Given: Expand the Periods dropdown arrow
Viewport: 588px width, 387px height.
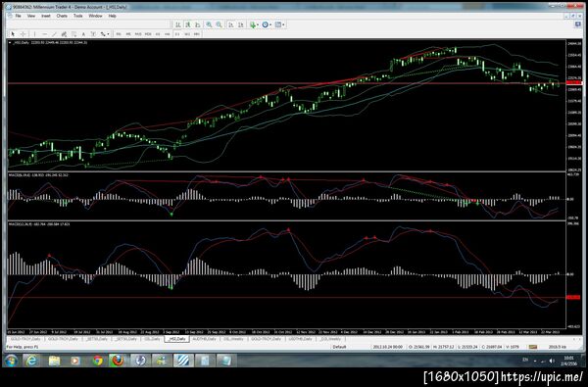Looking at the screenshot, I should tap(270, 24).
